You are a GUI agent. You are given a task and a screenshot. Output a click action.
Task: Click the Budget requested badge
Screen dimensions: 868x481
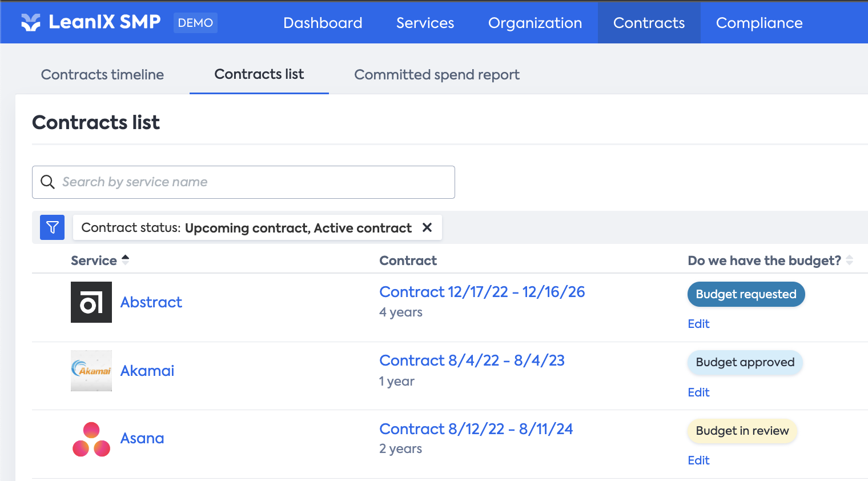pyautogui.click(x=746, y=294)
